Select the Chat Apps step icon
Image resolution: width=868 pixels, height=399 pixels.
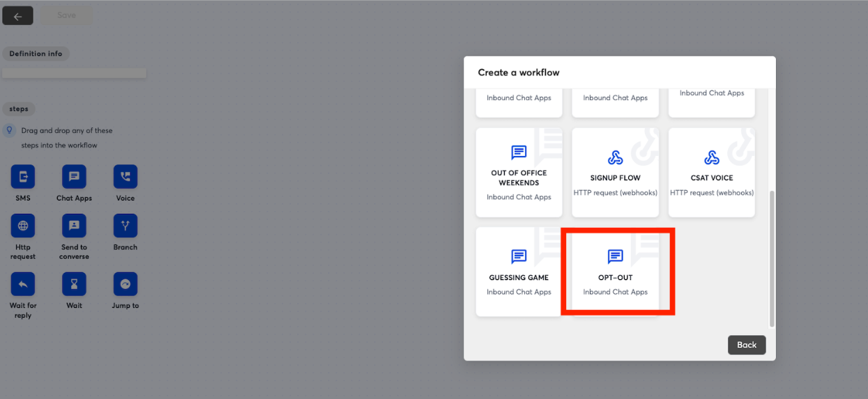click(74, 177)
